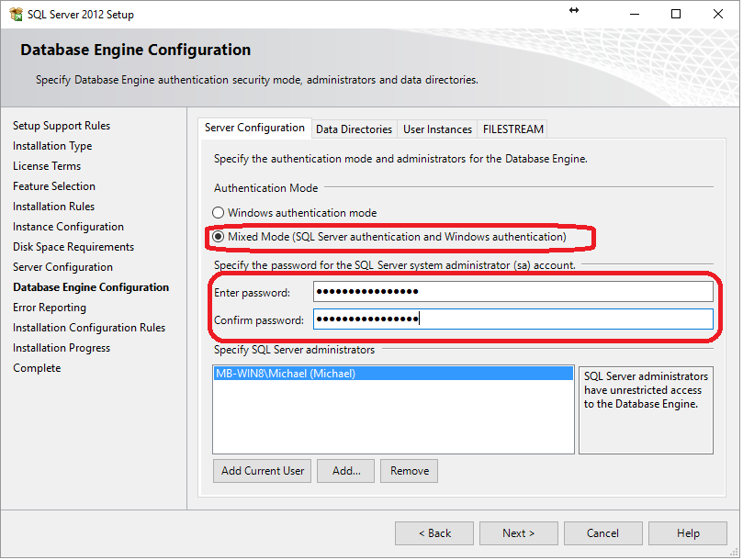743x560 pixels.
Task: Open the User Instances tab
Action: point(437,129)
